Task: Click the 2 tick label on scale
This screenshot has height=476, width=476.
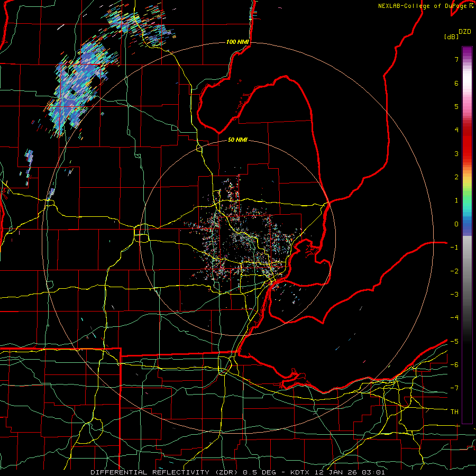Action: [x=456, y=177]
